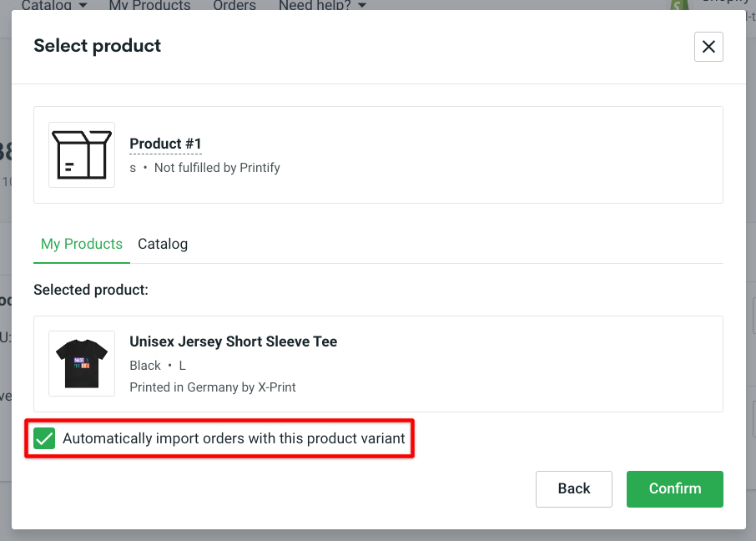
Task: Click the black t-shirt product image
Action: pyautogui.click(x=81, y=363)
